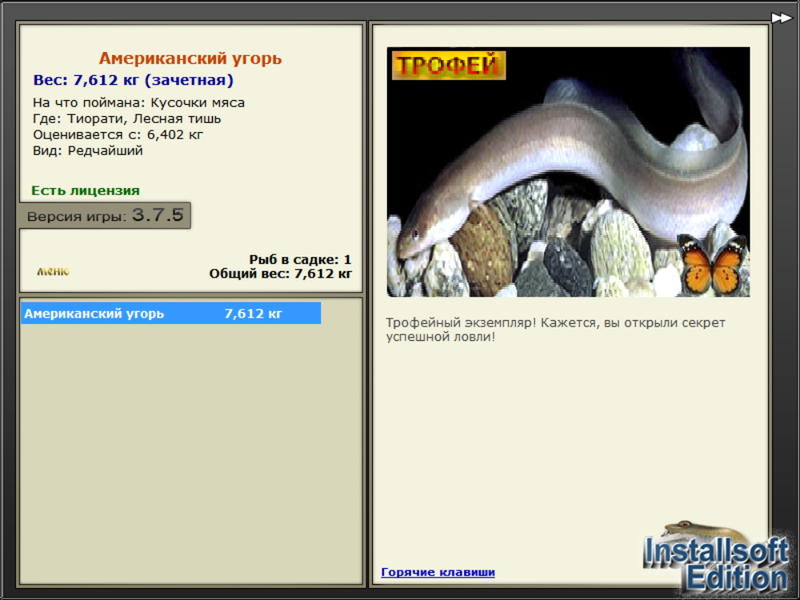
Task: Click the Есть лицензия status text
Action: (x=85, y=190)
